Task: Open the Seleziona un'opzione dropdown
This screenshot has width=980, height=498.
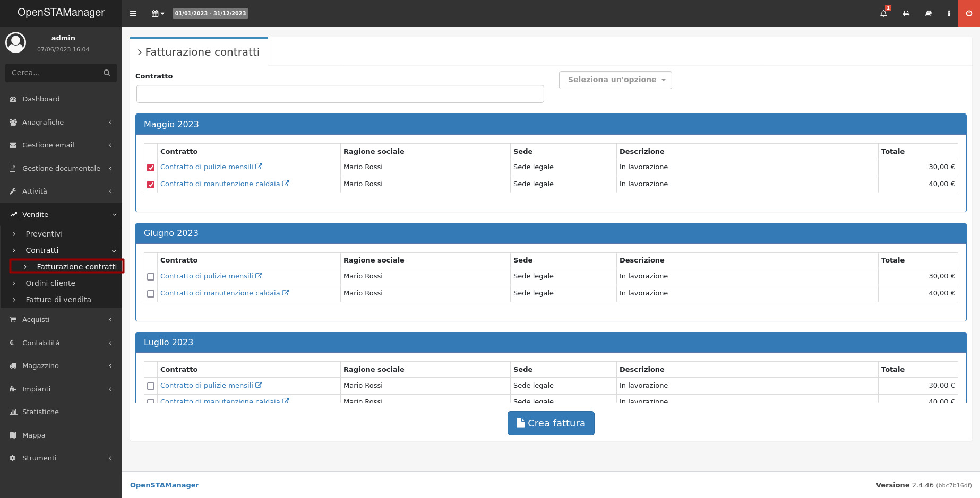Action: click(615, 80)
